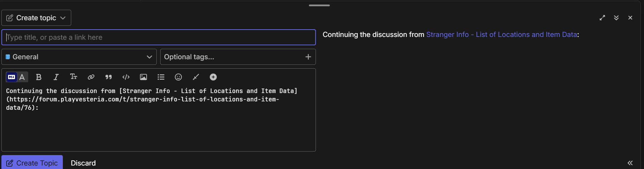This screenshot has height=169, width=644.
Task: Switch to rich text editing mode
Action: 22,77
